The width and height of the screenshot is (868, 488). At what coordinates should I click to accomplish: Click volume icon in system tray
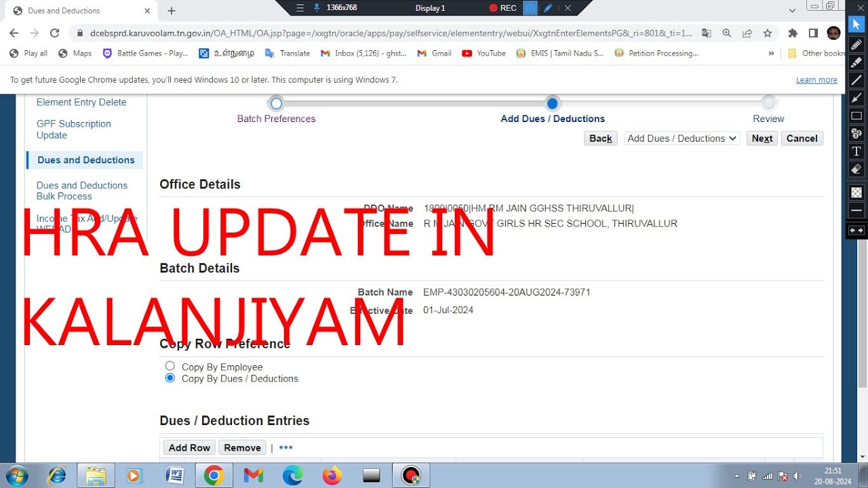797,476
